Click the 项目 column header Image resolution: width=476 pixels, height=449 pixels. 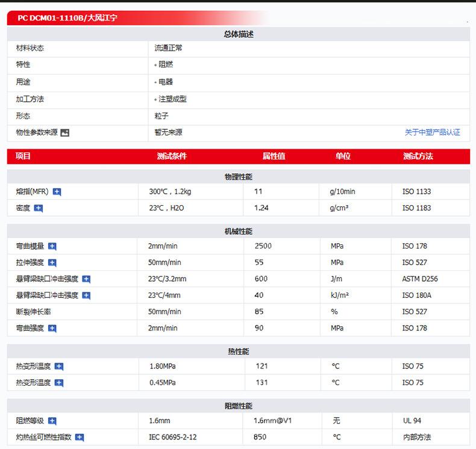tap(23, 156)
